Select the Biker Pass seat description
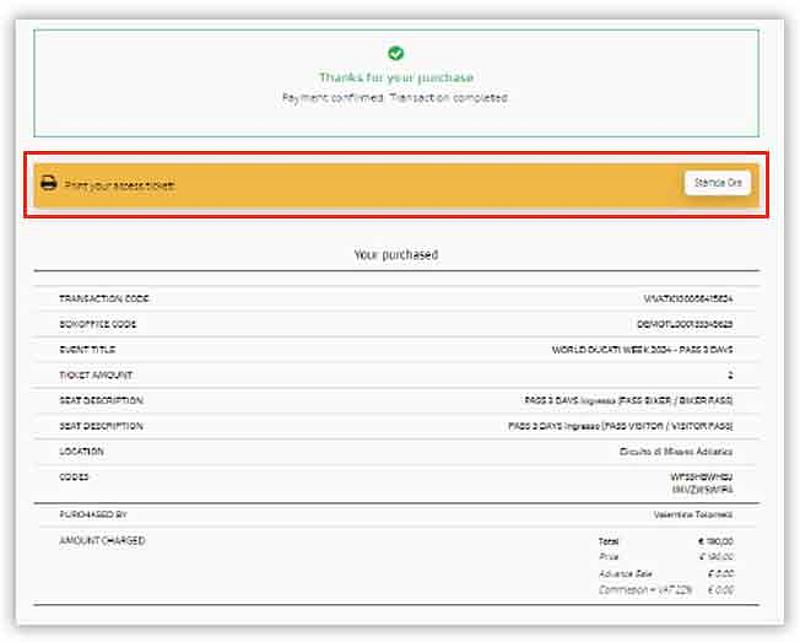The width and height of the screenshot is (800, 642). (x=628, y=400)
